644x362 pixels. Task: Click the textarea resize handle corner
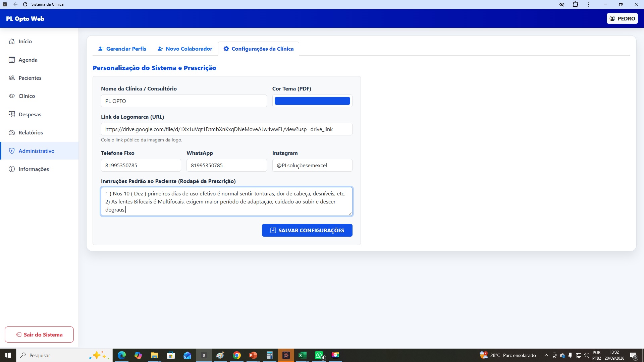(350, 214)
